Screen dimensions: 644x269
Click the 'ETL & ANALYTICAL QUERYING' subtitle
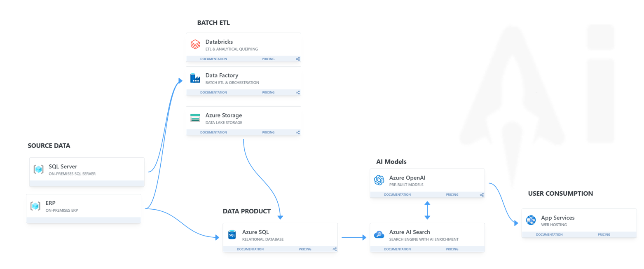pyautogui.click(x=232, y=49)
